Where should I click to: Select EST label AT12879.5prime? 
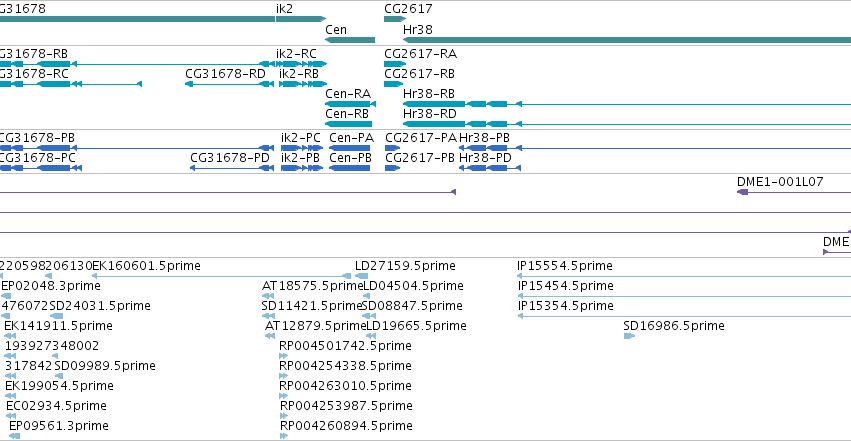tap(315, 326)
